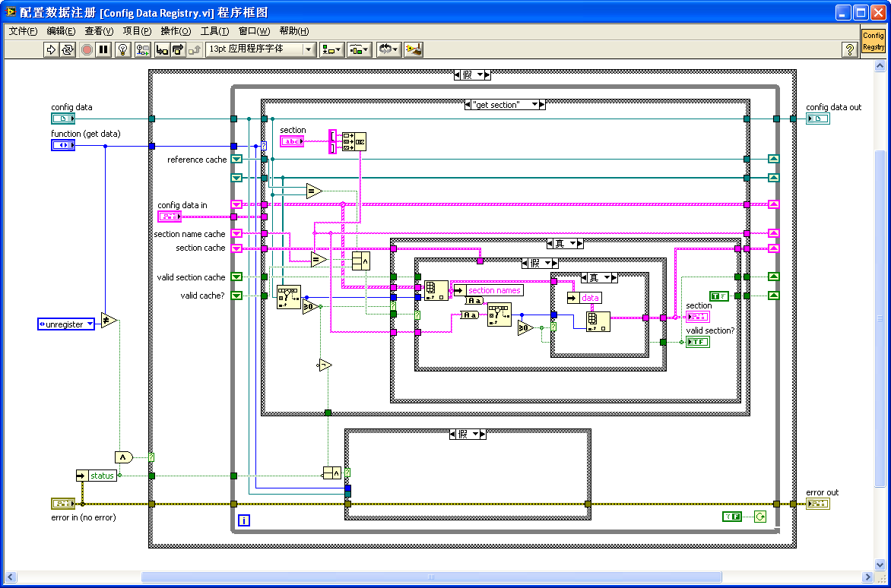Image resolution: width=891 pixels, height=588 pixels.
Task: Click the Clean Up Diagram icon
Action: pyautogui.click(x=413, y=49)
